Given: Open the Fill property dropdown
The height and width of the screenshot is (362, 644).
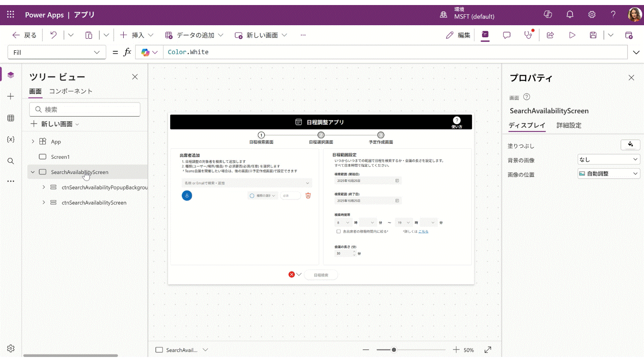Looking at the screenshot, I should [57, 52].
